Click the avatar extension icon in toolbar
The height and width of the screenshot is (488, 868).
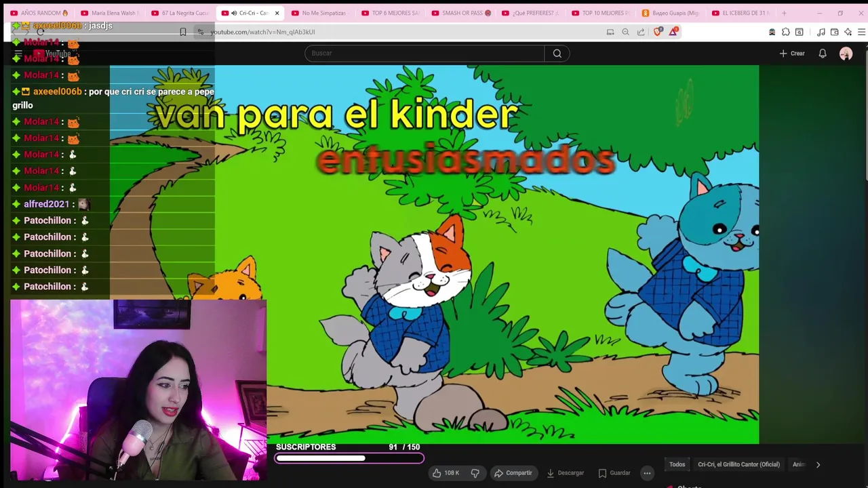pyautogui.click(x=772, y=32)
